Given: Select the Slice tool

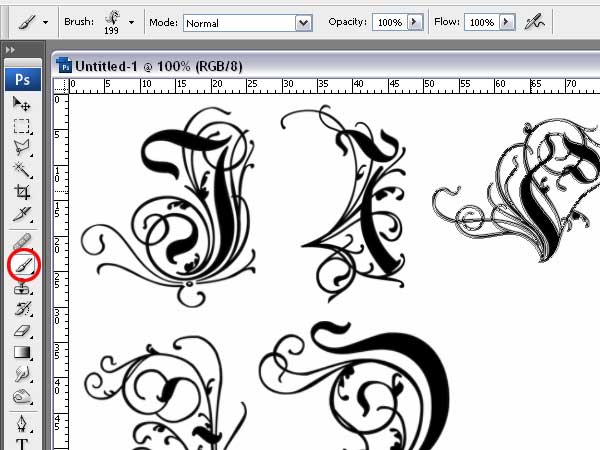Looking at the screenshot, I should point(22,214).
